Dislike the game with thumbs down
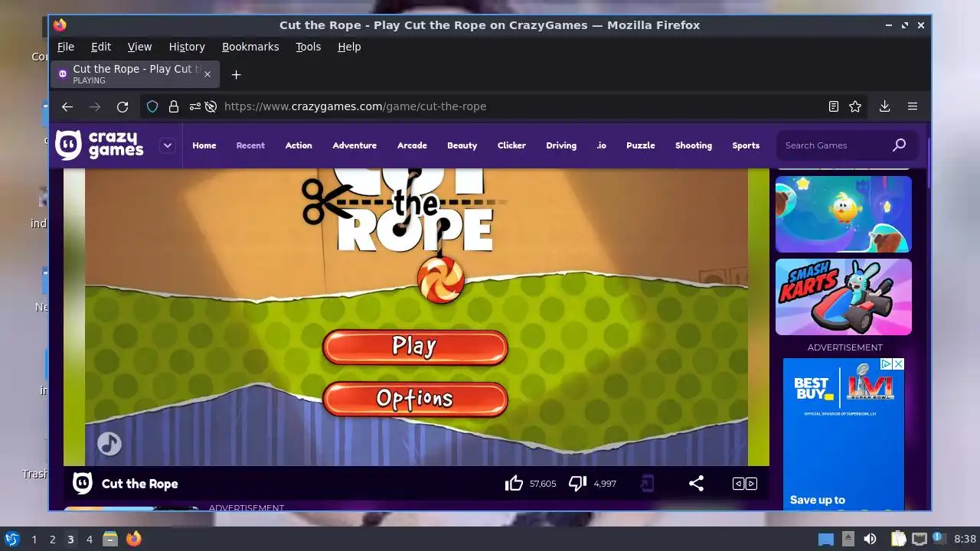 pyautogui.click(x=577, y=484)
